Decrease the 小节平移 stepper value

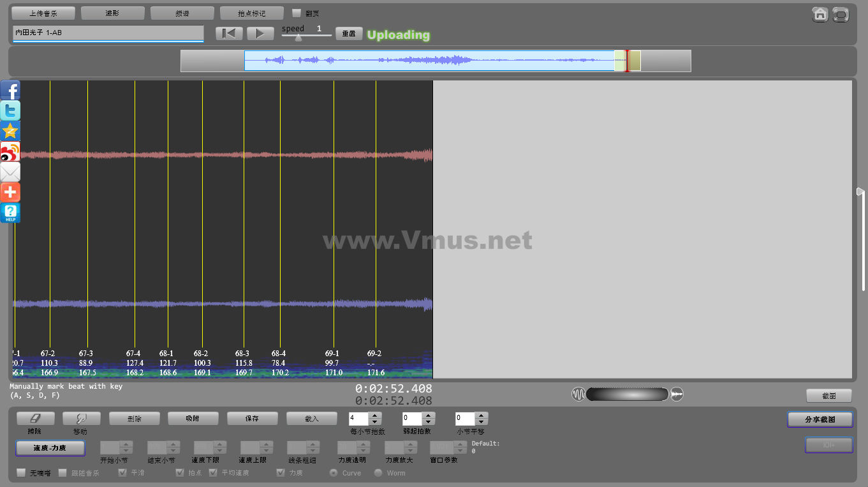point(482,422)
